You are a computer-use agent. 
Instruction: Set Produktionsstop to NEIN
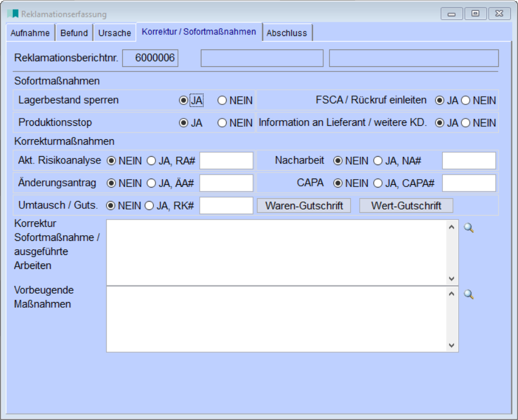coord(222,123)
